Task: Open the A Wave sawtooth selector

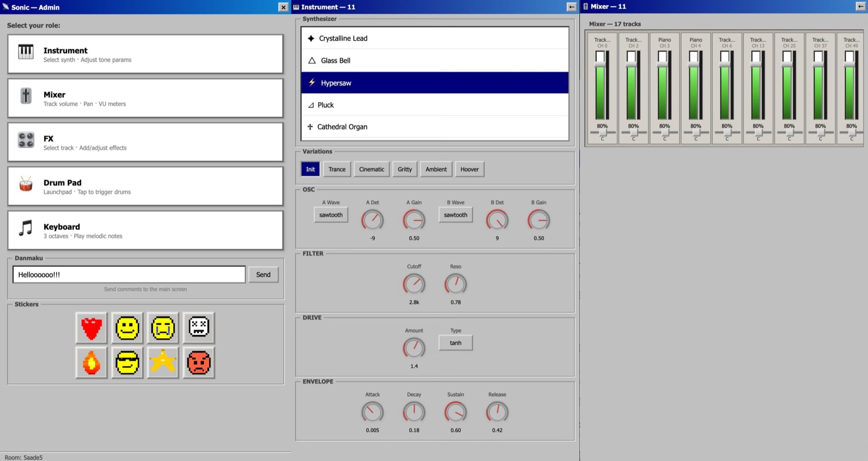Action: (330, 215)
